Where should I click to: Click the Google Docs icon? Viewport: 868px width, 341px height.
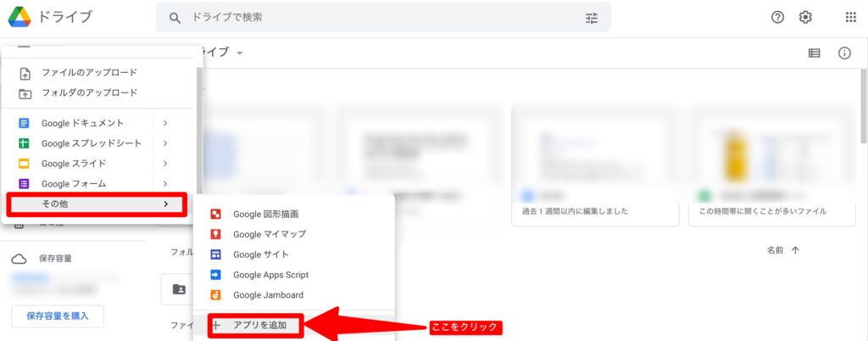tap(24, 123)
